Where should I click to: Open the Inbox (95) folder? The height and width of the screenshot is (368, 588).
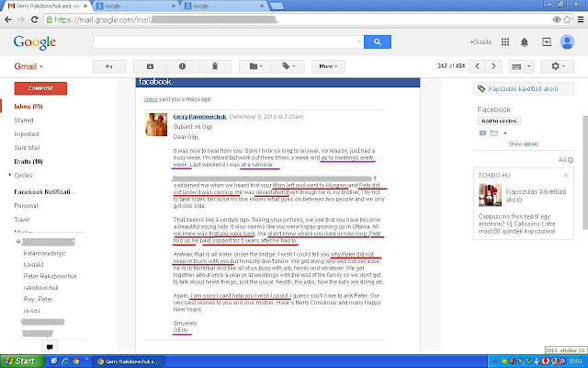28,107
